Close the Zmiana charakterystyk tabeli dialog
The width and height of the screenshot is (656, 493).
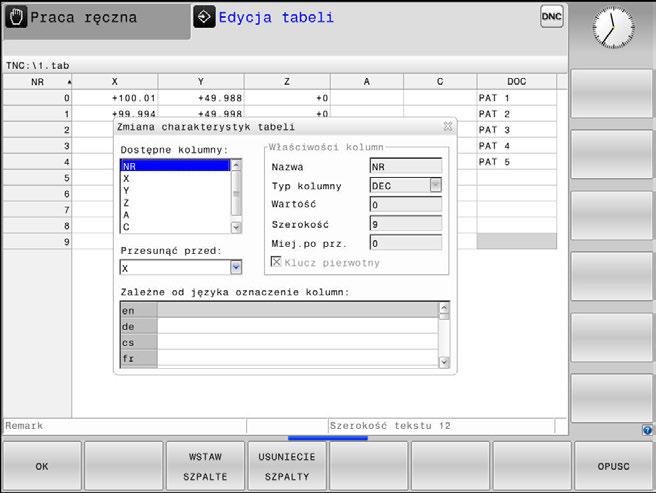pyautogui.click(x=448, y=126)
